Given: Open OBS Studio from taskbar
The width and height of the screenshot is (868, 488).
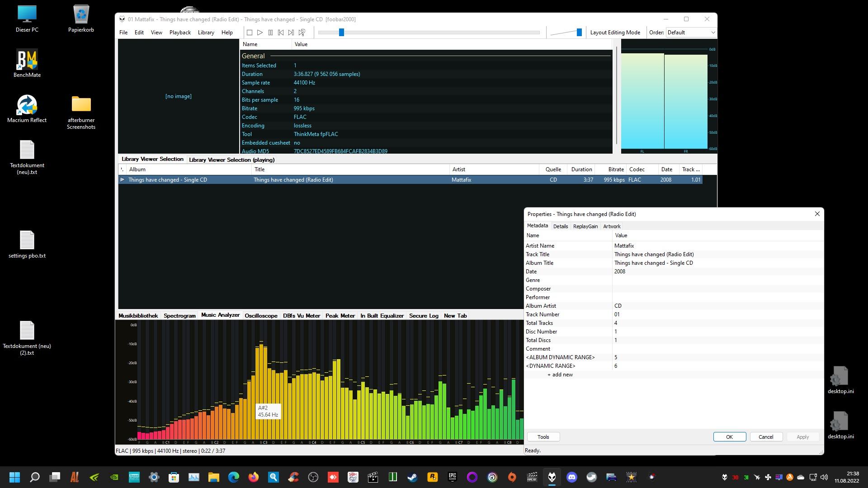Looking at the screenshot, I should pos(313,477).
